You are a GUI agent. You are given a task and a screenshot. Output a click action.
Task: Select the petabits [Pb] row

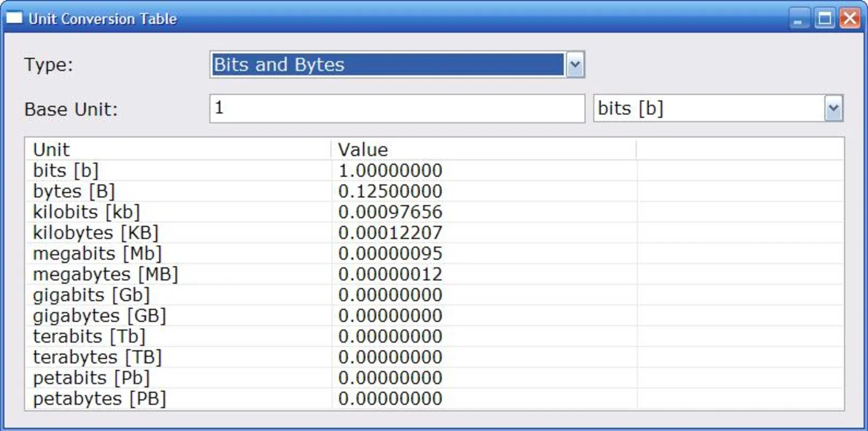[x=434, y=378]
